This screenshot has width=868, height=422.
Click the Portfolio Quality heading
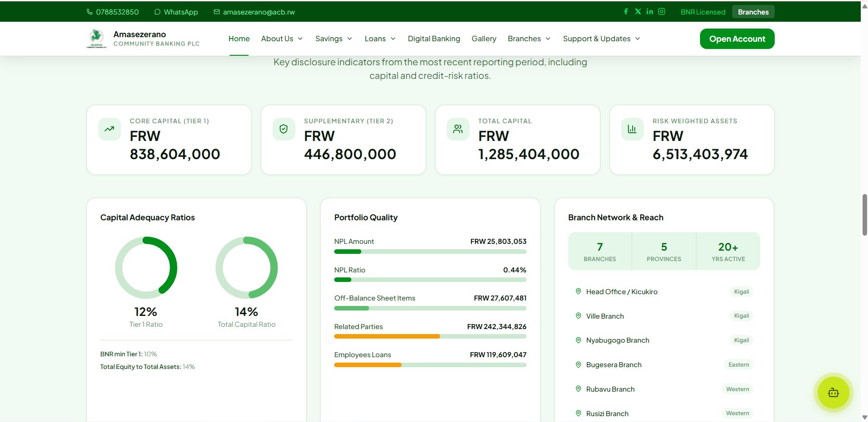pyautogui.click(x=366, y=218)
